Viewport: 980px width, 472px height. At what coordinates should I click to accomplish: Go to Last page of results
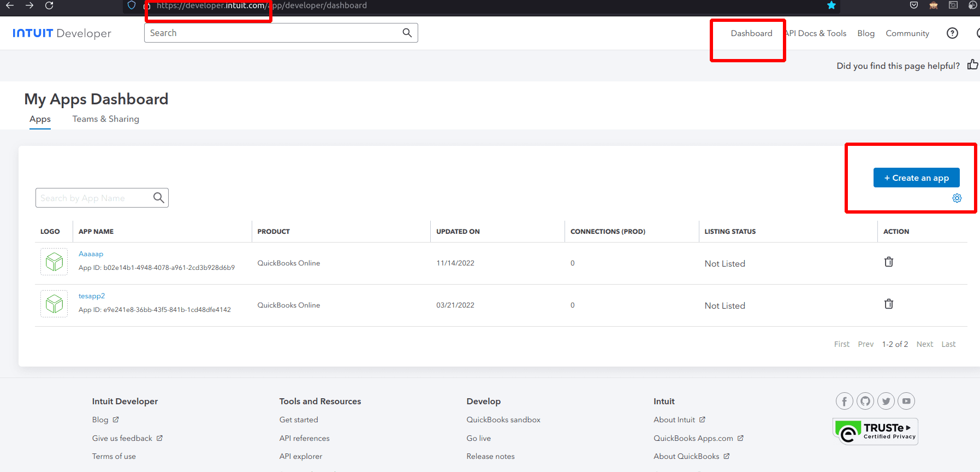948,344
